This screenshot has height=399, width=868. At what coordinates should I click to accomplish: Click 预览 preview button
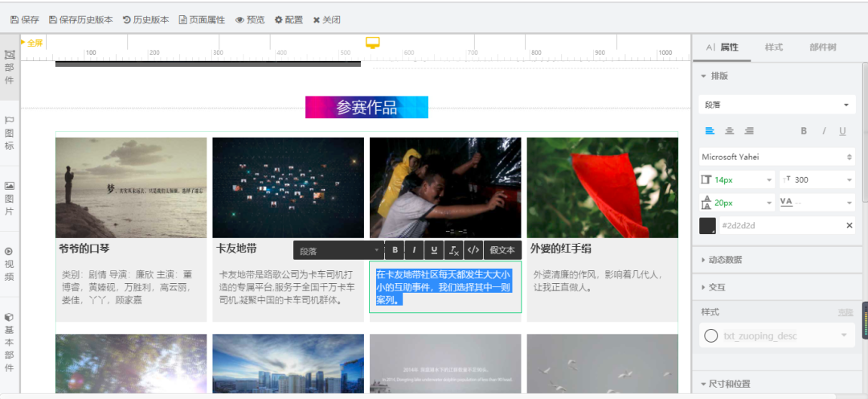(x=250, y=20)
